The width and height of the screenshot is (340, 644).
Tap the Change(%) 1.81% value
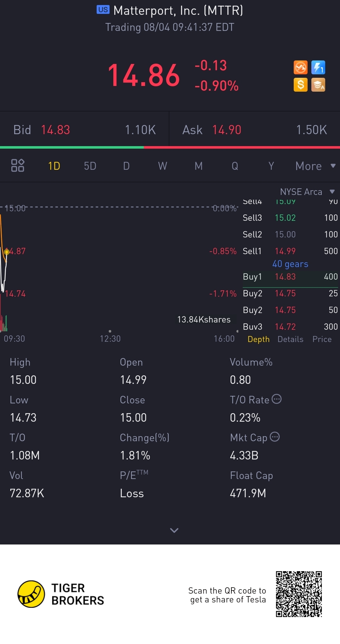coord(135,455)
